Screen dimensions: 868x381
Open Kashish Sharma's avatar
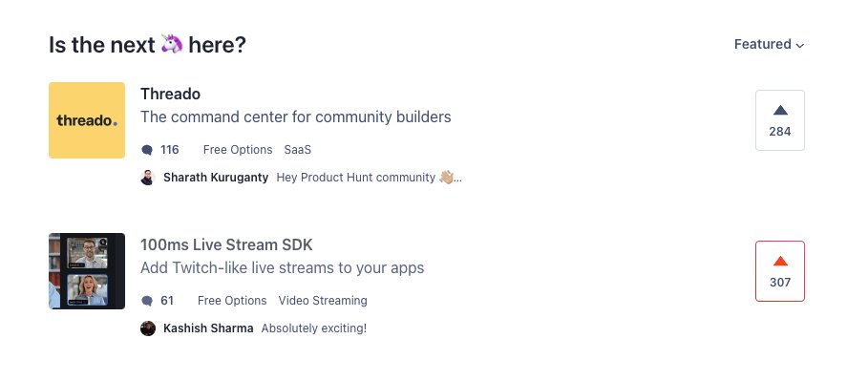pyautogui.click(x=148, y=328)
